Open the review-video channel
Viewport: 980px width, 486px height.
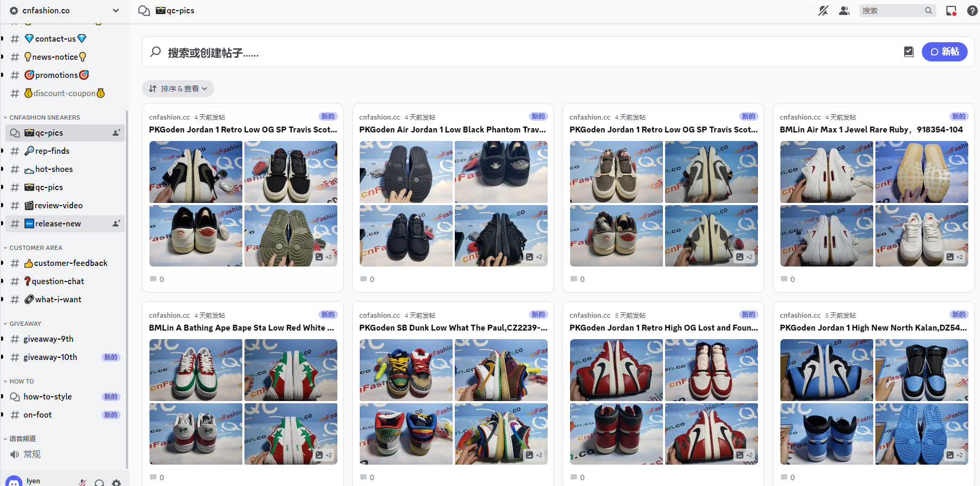(65, 205)
